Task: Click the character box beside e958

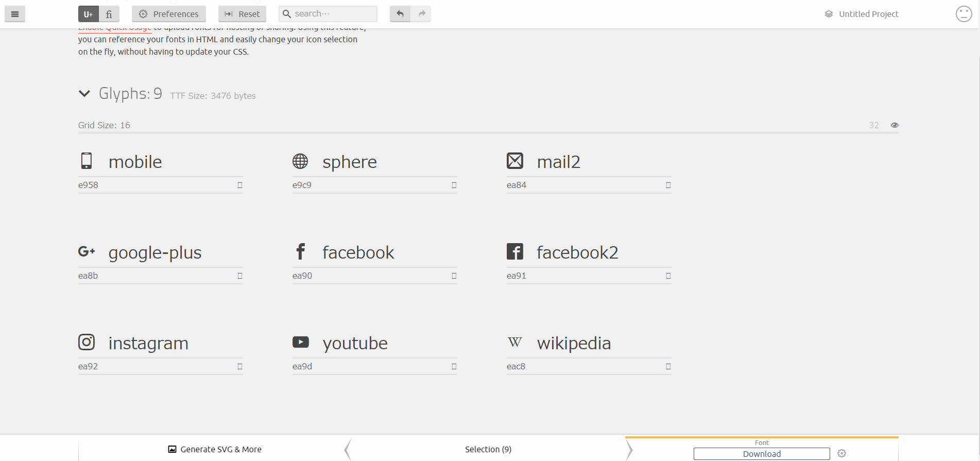Action: (239, 185)
